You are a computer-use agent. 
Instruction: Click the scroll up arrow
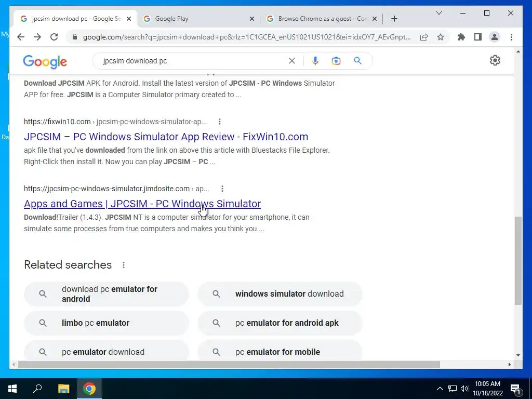518,51
